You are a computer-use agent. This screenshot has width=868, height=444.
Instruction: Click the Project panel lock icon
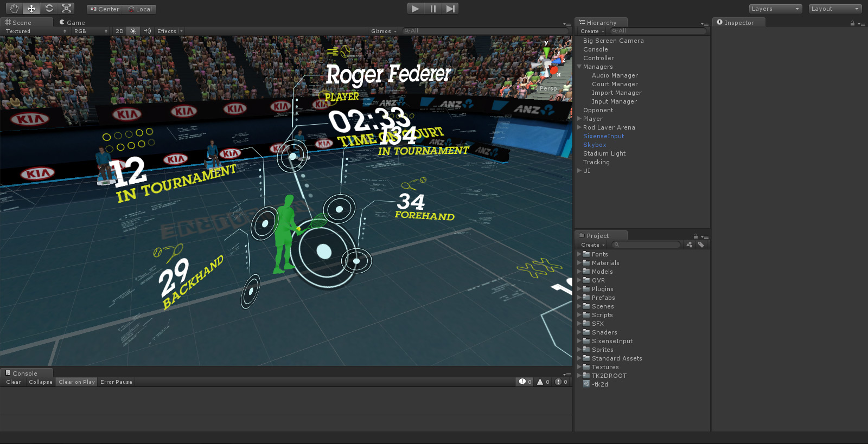(x=695, y=236)
